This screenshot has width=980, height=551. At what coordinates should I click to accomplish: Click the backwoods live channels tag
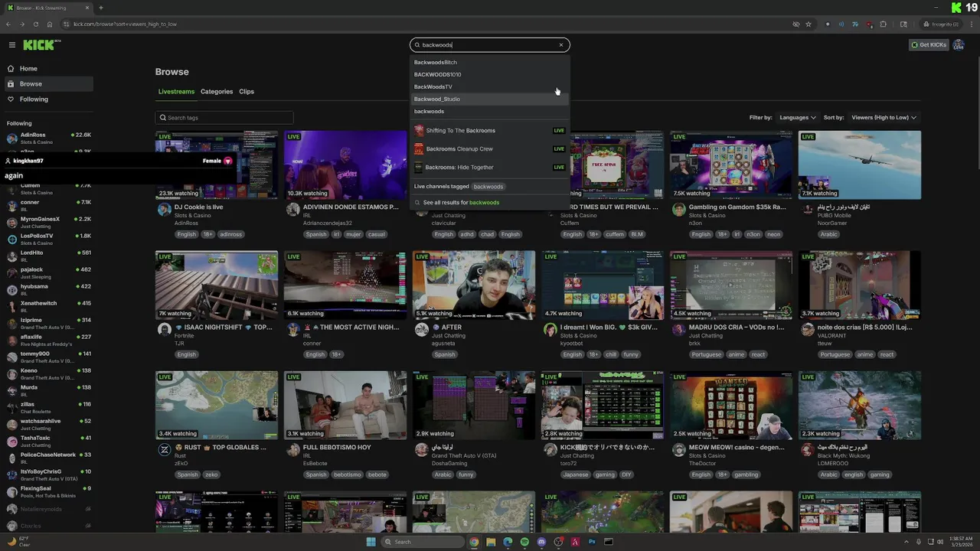tap(488, 187)
